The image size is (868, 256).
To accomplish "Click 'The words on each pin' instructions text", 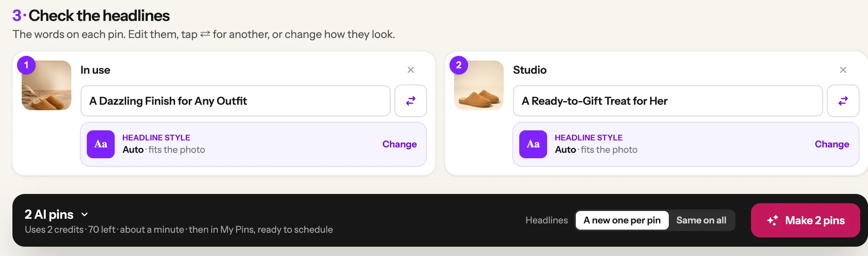I will coord(204,35).
